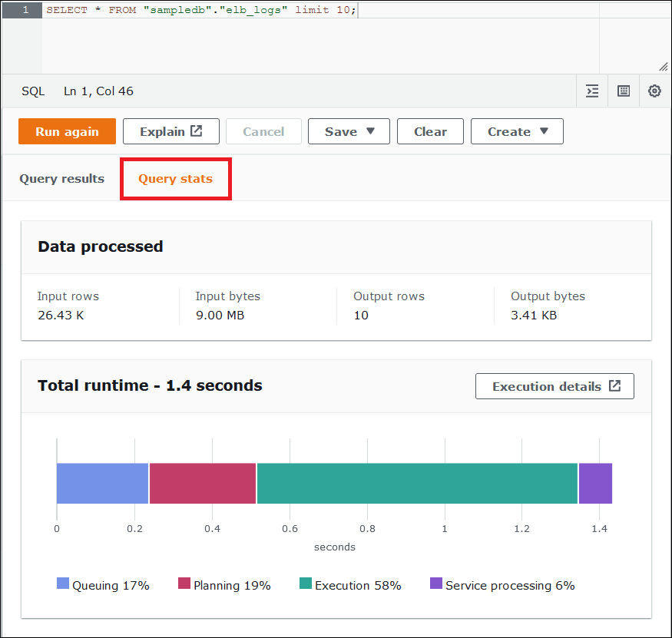Click the format/indent query icon
This screenshot has width=672, height=638.
click(591, 91)
